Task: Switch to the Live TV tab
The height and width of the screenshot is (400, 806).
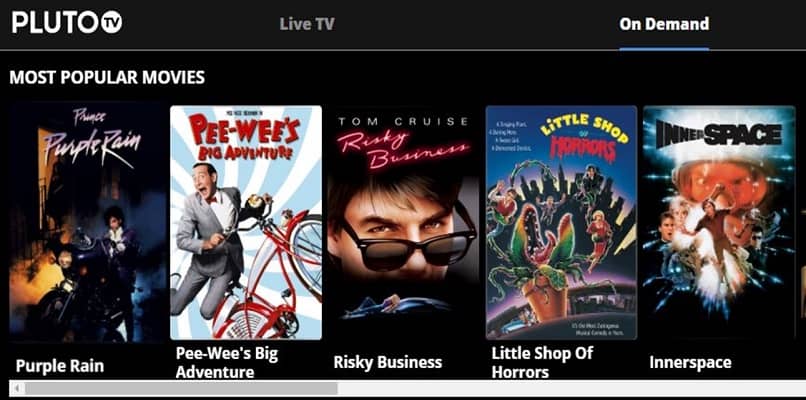Action: point(307,24)
